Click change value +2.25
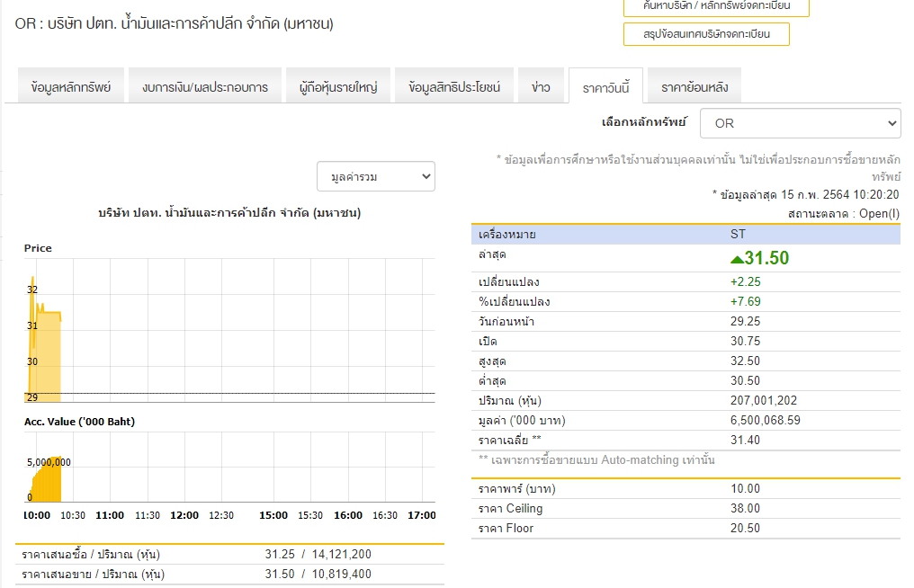Screen dimensions: 914x588 pyautogui.click(x=746, y=281)
